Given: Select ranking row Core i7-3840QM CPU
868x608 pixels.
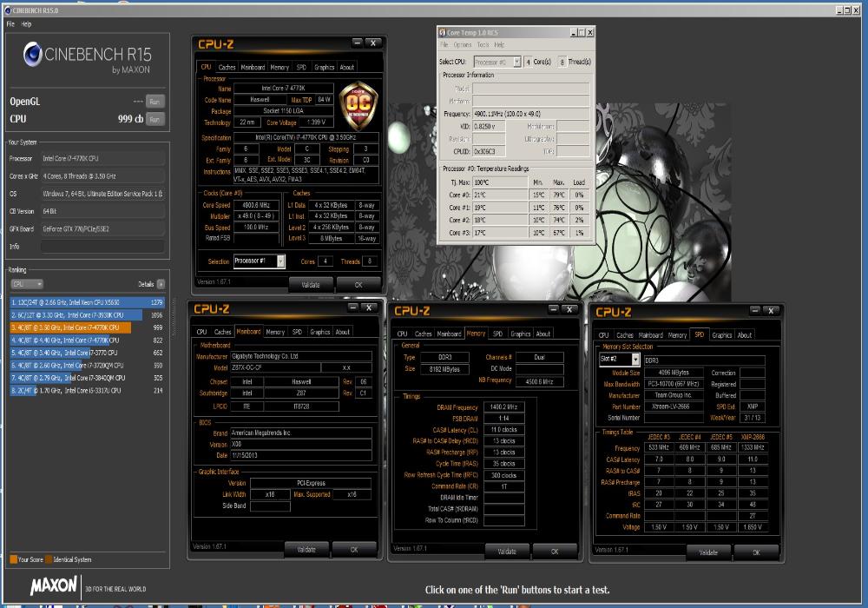Looking at the screenshot, I should (87, 378).
